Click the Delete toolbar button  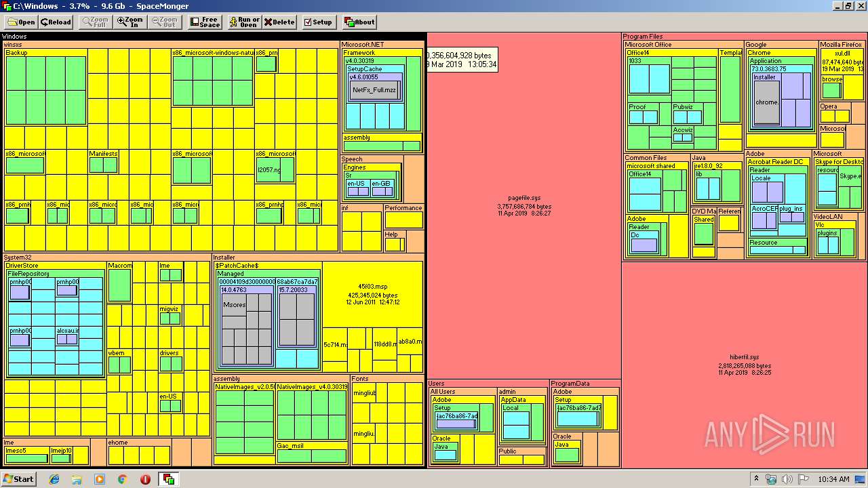(279, 22)
